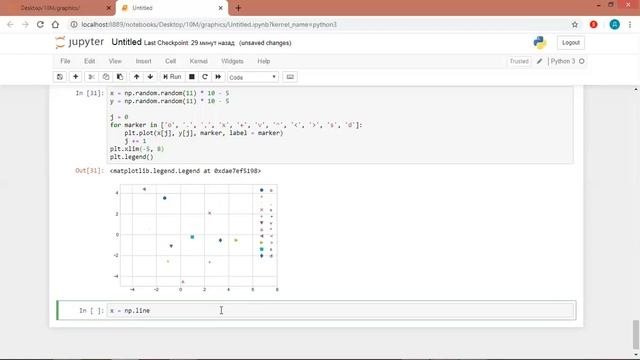Go forward in browser
This screenshot has height=360, width=640.
pyautogui.click(x=25, y=24)
